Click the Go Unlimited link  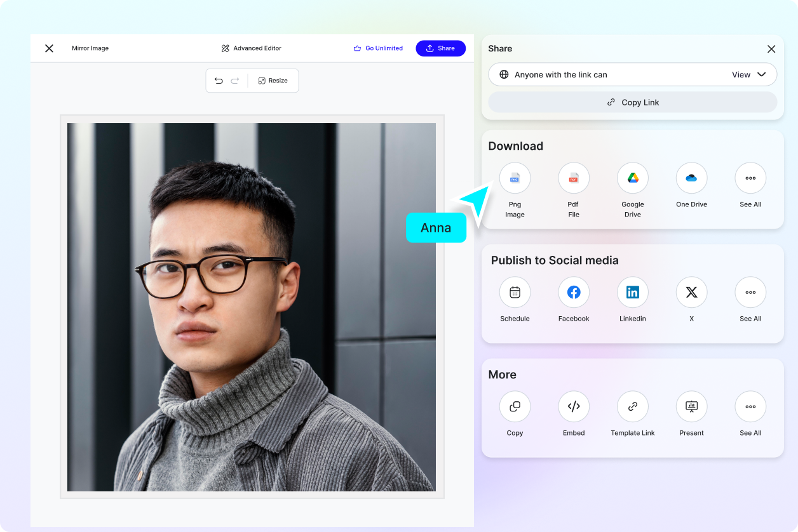coord(379,48)
